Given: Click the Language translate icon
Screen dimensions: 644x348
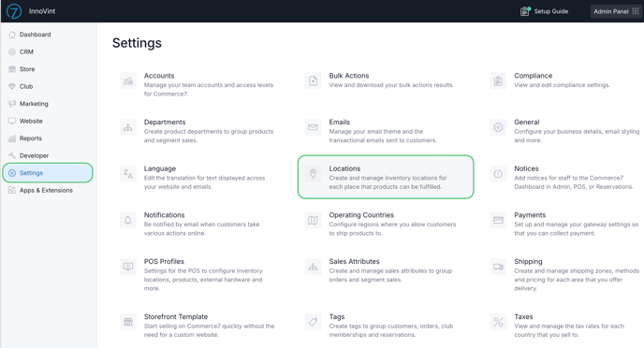Looking at the screenshot, I should pos(128,174).
